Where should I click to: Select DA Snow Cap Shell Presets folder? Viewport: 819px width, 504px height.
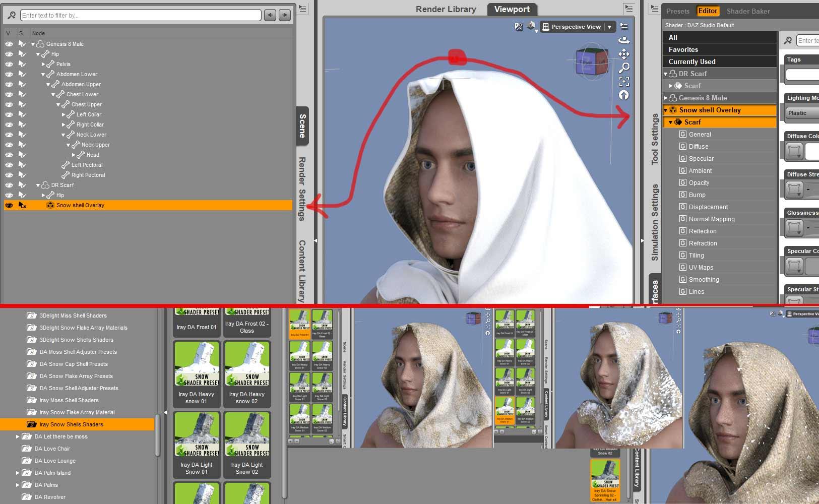point(74,364)
